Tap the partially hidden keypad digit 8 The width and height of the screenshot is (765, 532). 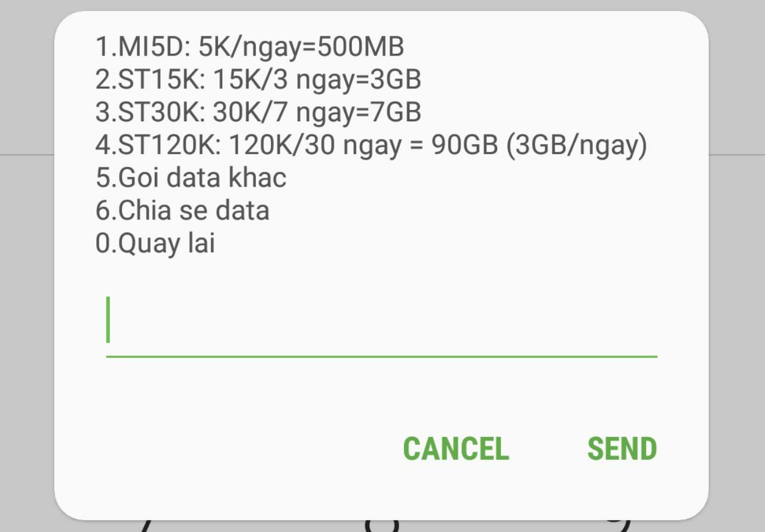(x=381, y=526)
